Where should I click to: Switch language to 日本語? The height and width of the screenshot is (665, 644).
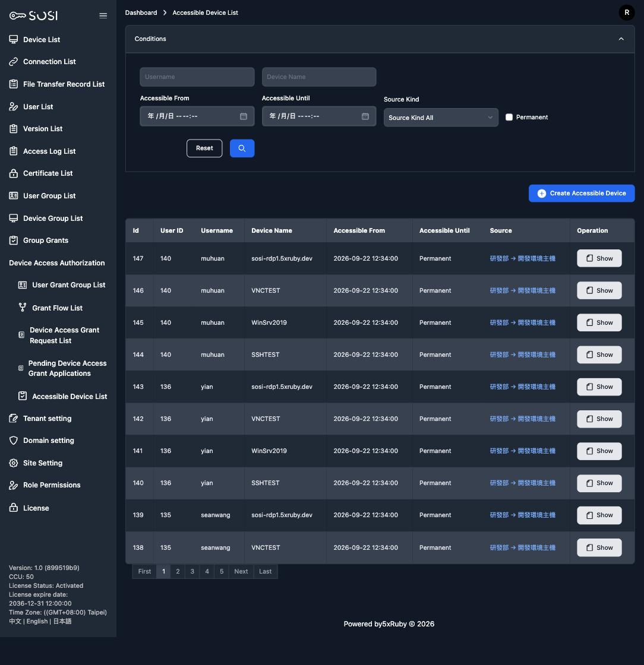62,621
